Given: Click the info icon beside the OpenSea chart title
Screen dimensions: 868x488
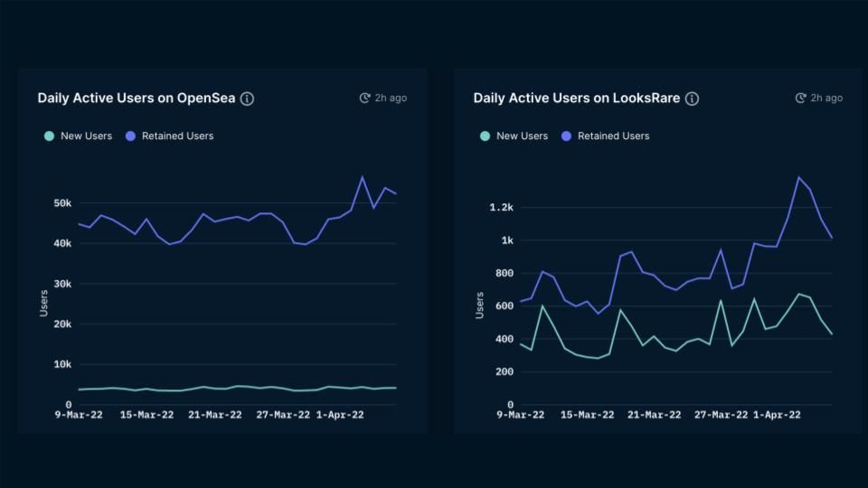Looking at the screenshot, I should pyautogui.click(x=247, y=99).
